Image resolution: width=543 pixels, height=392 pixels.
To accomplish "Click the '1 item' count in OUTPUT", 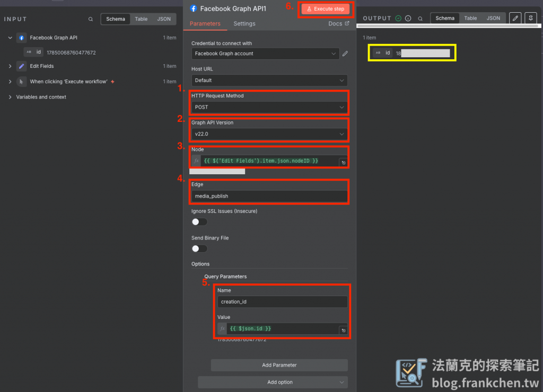I will (x=369, y=38).
